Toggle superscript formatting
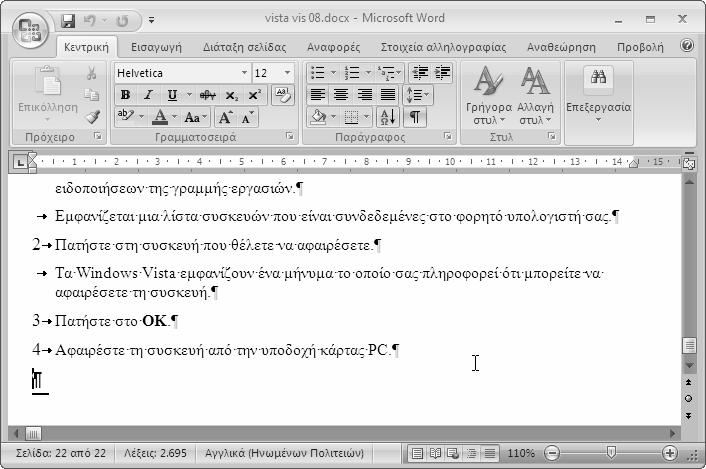Screen dimensions: 706x469 [254, 95]
